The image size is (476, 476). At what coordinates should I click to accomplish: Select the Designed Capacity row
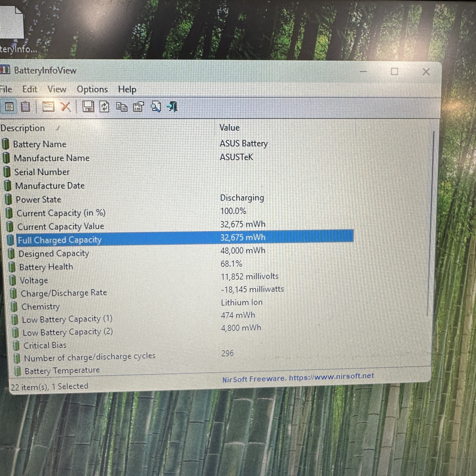54,253
